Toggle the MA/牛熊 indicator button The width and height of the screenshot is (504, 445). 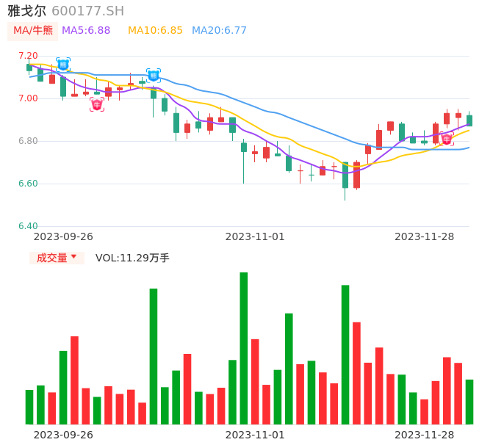click(x=32, y=31)
